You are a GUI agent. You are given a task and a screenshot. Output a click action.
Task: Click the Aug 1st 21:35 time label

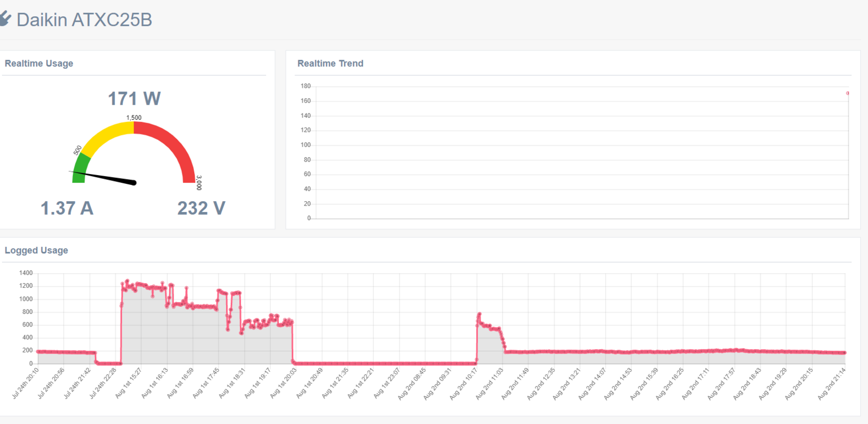pyautogui.click(x=335, y=383)
